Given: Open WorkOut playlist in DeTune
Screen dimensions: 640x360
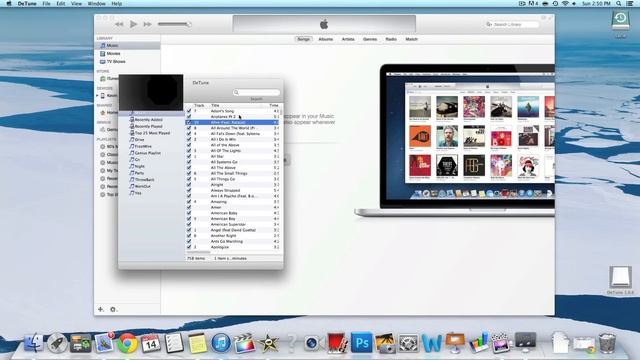Looking at the screenshot, I should pyautogui.click(x=142, y=186).
